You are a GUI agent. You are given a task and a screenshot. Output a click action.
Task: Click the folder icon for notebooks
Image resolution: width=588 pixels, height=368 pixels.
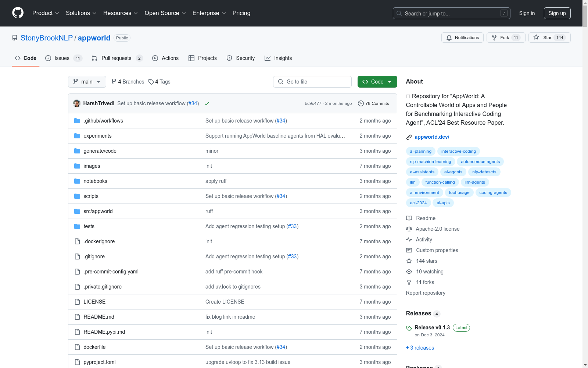point(77,181)
